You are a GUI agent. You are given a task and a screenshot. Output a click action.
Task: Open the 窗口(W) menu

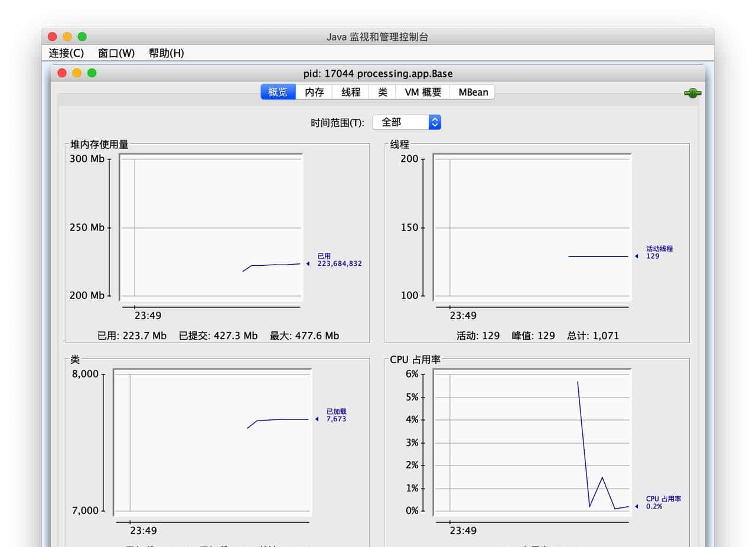(116, 53)
